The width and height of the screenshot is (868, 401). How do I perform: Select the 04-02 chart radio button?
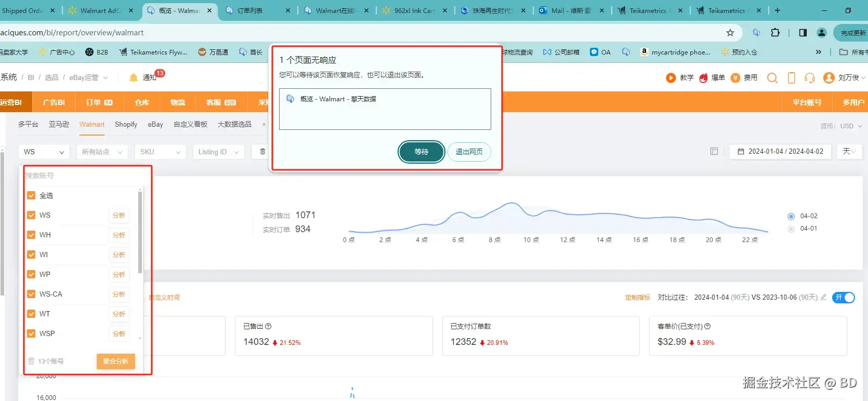(x=791, y=216)
